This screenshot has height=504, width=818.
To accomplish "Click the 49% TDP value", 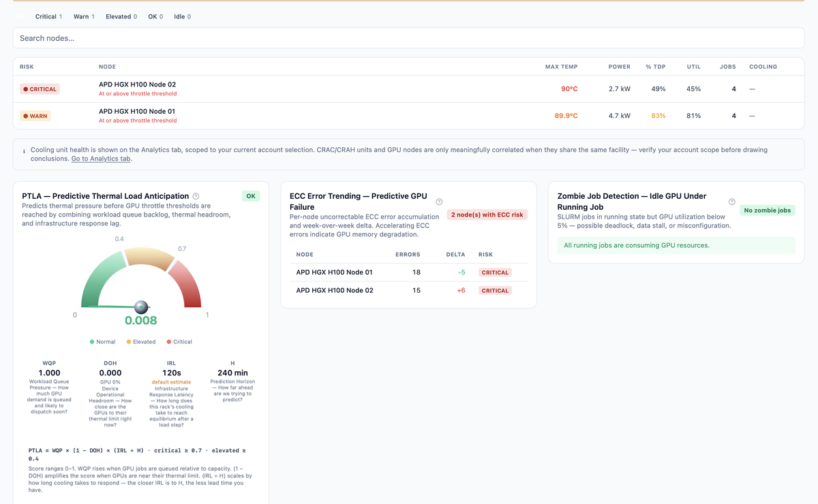I will 658,89.
